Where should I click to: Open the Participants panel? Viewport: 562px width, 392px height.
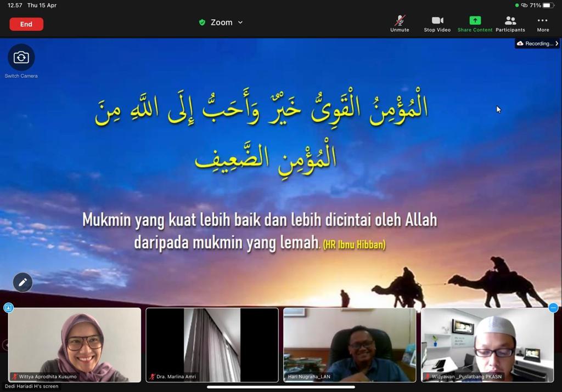(x=510, y=24)
